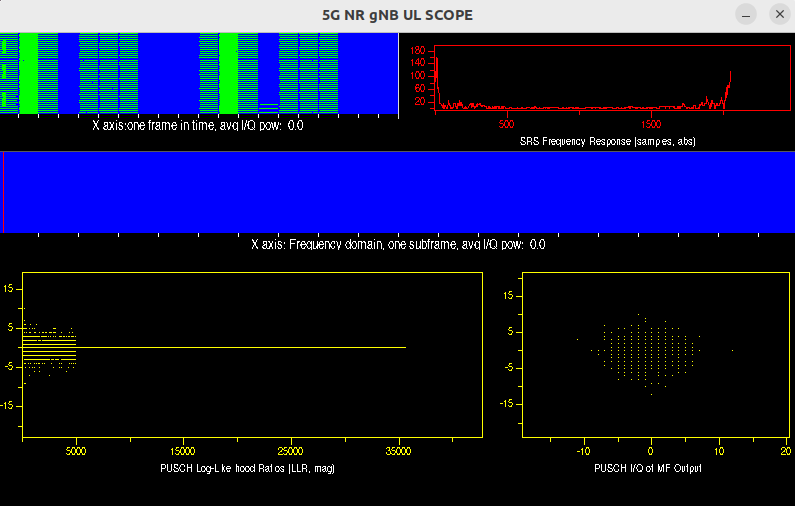Image resolution: width=795 pixels, height=506 pixels.
Task: Click the "X axis: Frequency domain, one subframe" label
Action: pyautogui.click(x=398, y=244)
